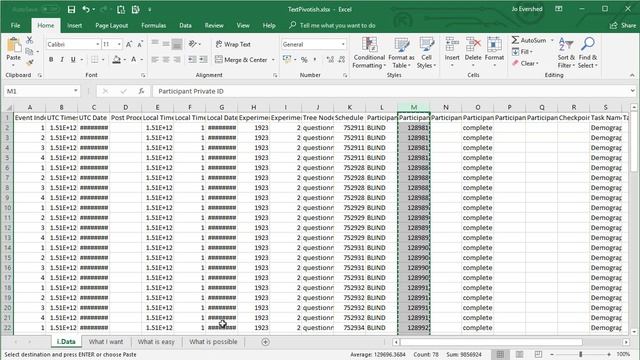Click the Undo arrow icon
This screenshot has width=640, height=360.
[86, 9]
